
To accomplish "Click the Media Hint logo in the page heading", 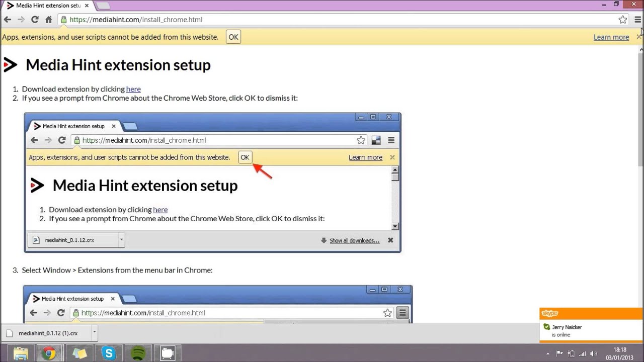I will pos(11,65).
